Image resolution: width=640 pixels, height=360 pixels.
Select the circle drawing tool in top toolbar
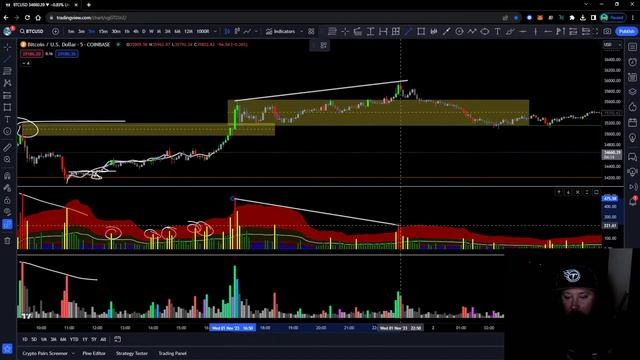(x=459, y=31)
